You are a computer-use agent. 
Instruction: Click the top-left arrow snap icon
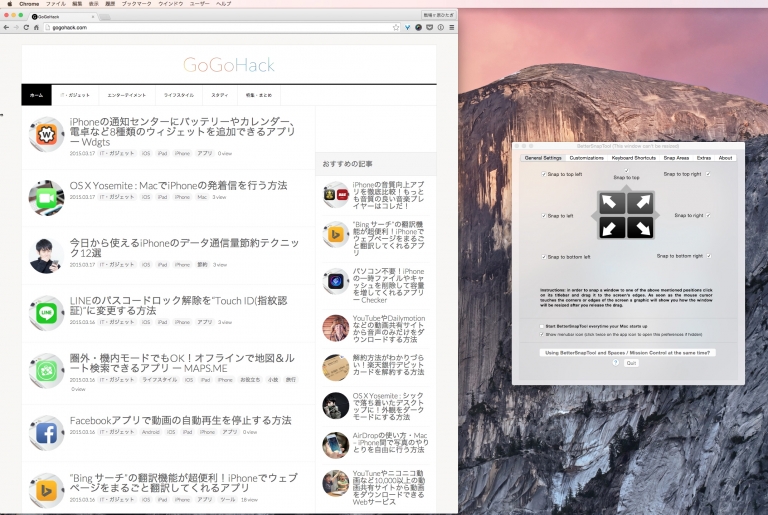(x=611, y=202)
